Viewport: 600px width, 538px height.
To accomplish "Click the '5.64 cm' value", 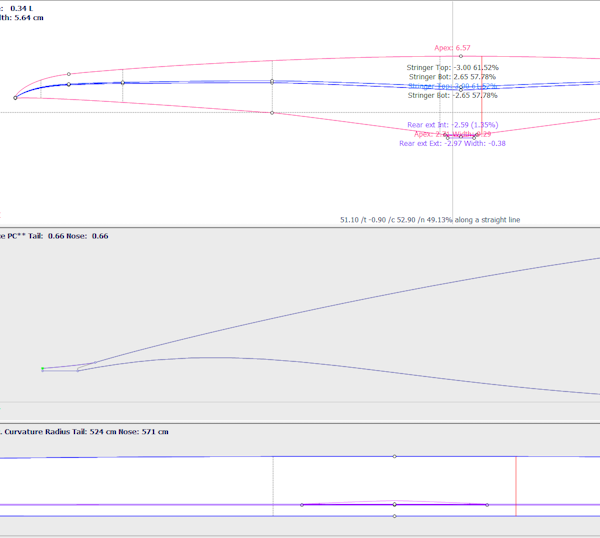I will pos(29,18).
